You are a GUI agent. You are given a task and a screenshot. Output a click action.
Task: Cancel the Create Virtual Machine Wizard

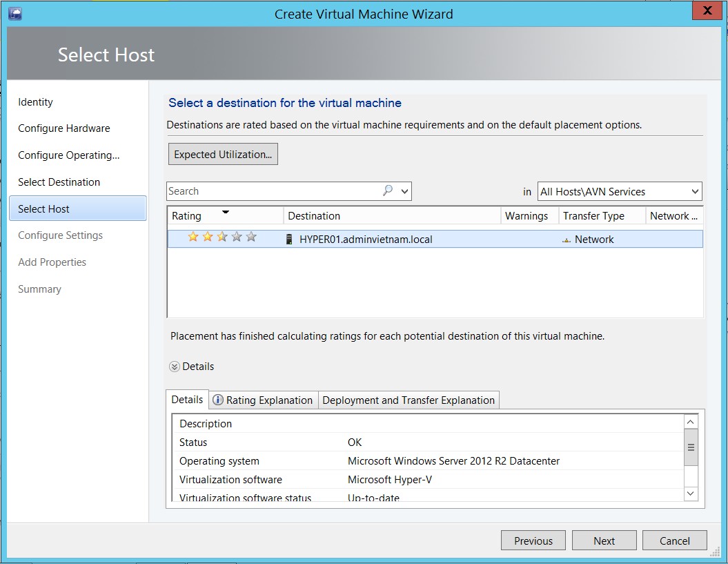[675, 541]
